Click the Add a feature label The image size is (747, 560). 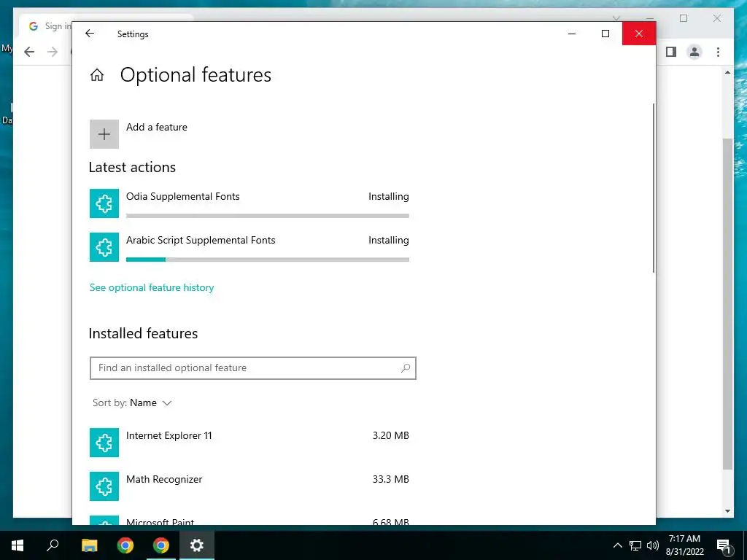tap(157, 127)
